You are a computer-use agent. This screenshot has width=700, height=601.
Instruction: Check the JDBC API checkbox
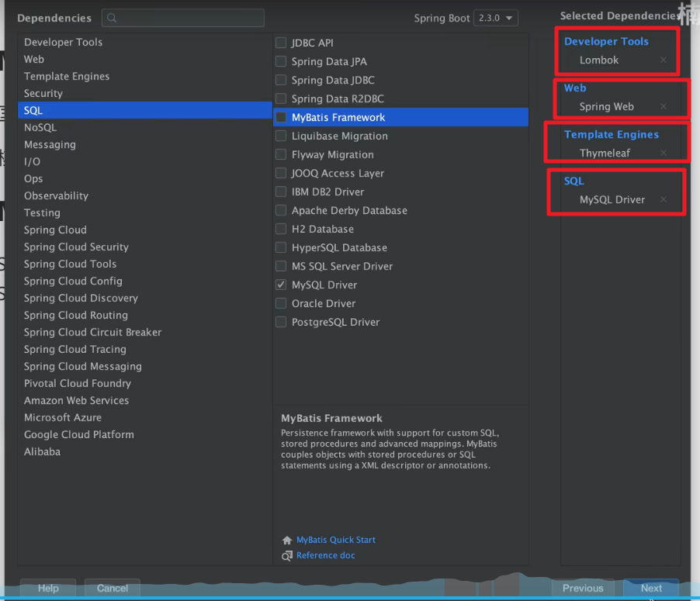281,43
